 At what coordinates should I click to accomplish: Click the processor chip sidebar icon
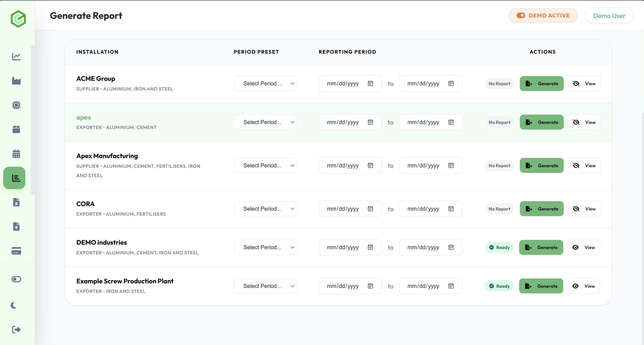16,105
